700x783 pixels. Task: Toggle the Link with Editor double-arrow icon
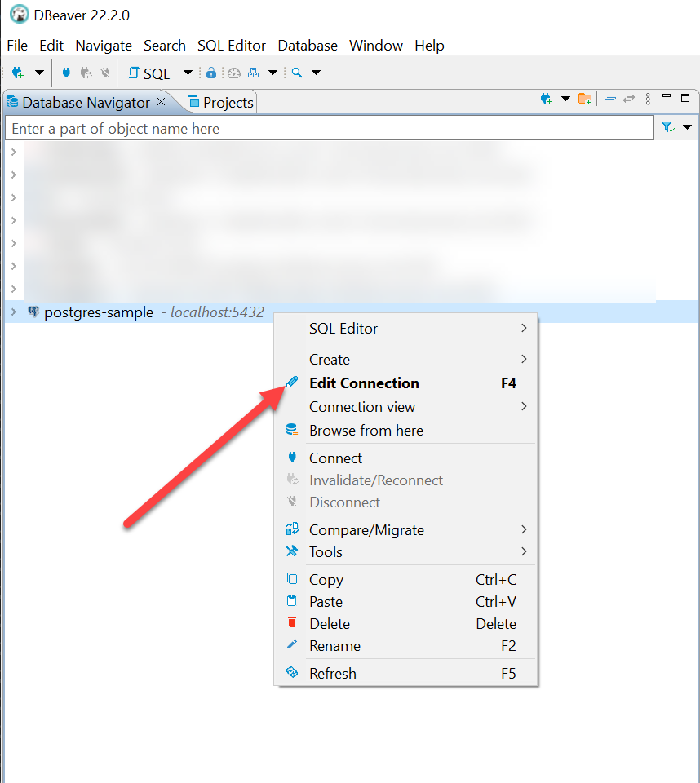[x=629, y=99]
